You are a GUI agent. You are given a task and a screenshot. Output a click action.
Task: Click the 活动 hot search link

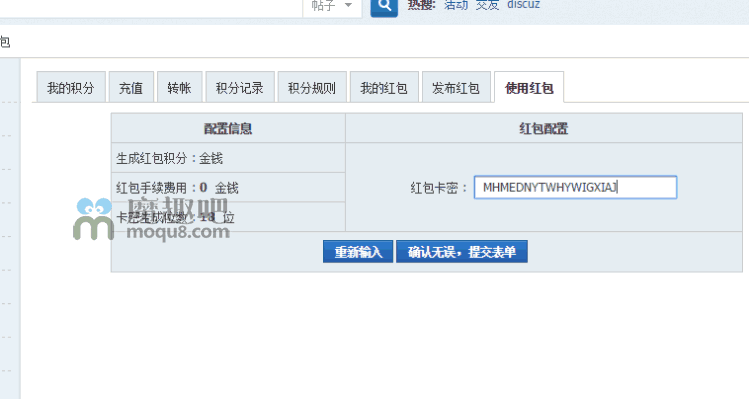click(x=456, y=5)
